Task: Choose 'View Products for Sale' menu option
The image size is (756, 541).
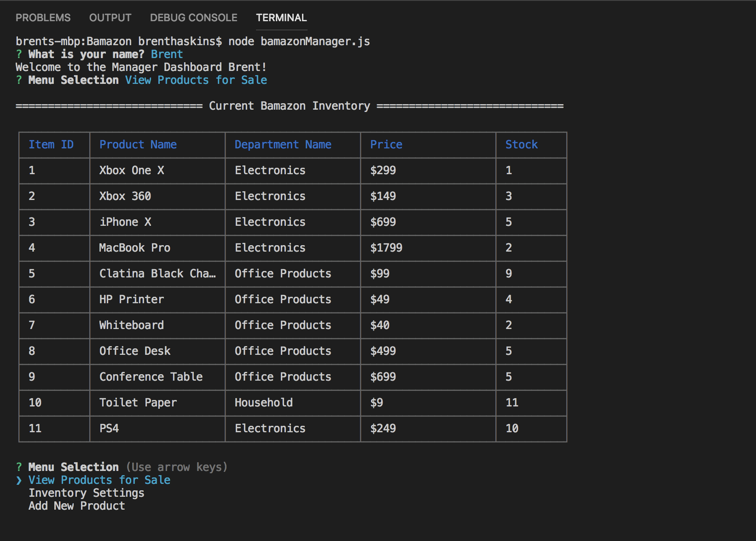Action: [x=99, y=480]
